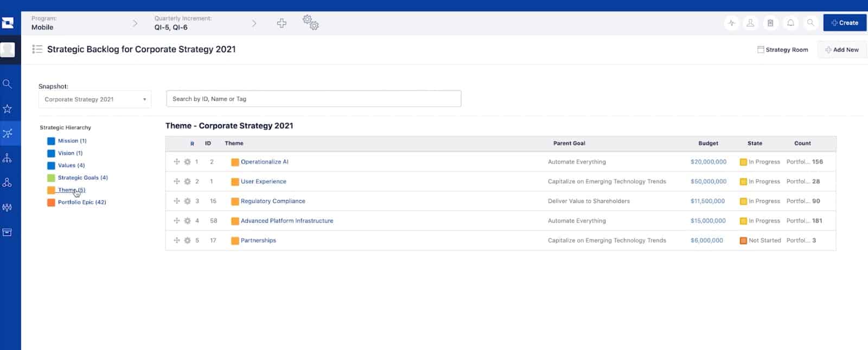Image resolution: width=868 pixels, height=350 pixels.
Task: Open the user profile icon
Action: tap(750, 23)
